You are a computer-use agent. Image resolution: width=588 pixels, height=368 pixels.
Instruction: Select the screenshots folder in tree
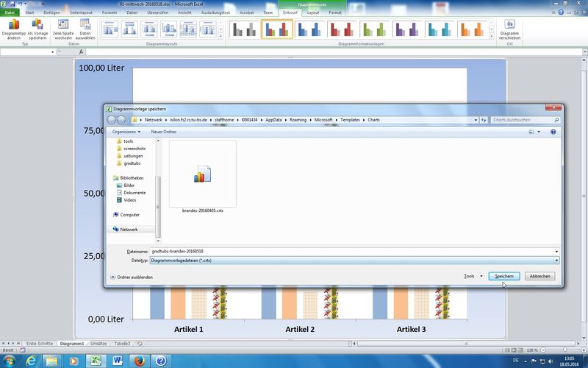134,148
